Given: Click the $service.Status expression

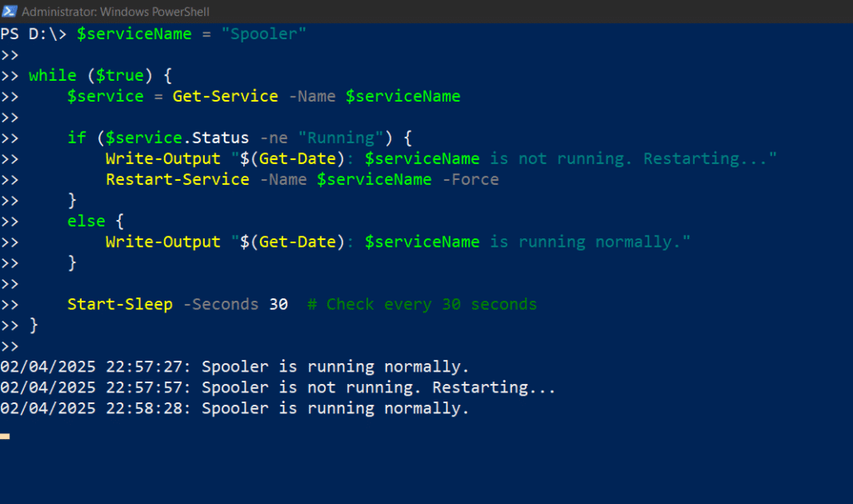Looking at the screenshot, I should (177, 137).
